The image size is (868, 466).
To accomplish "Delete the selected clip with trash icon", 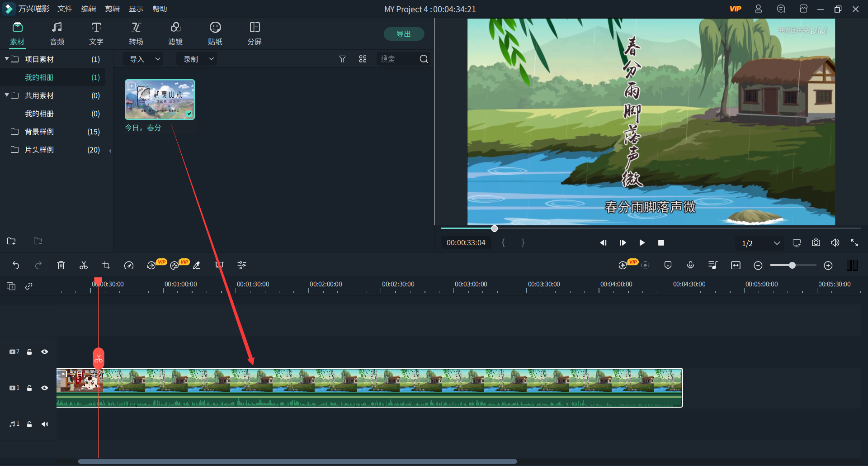I will 61,266.
